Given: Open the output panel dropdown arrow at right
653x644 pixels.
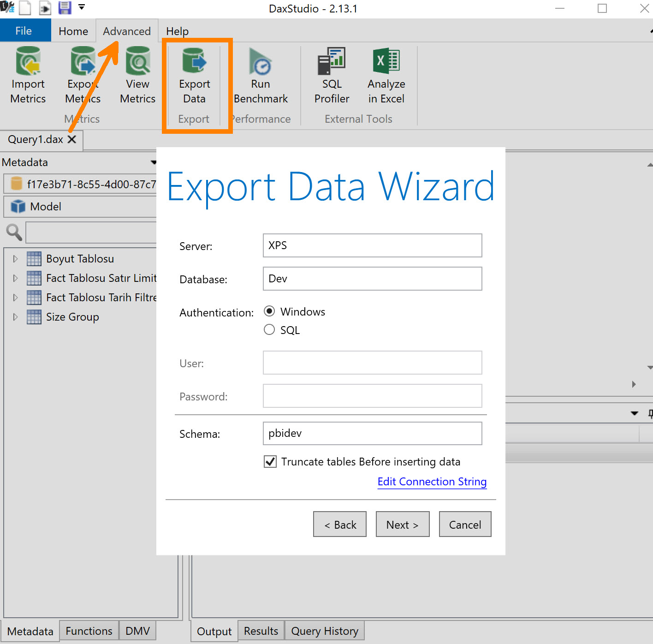Looking at the screenshot, I should [635, 413].
